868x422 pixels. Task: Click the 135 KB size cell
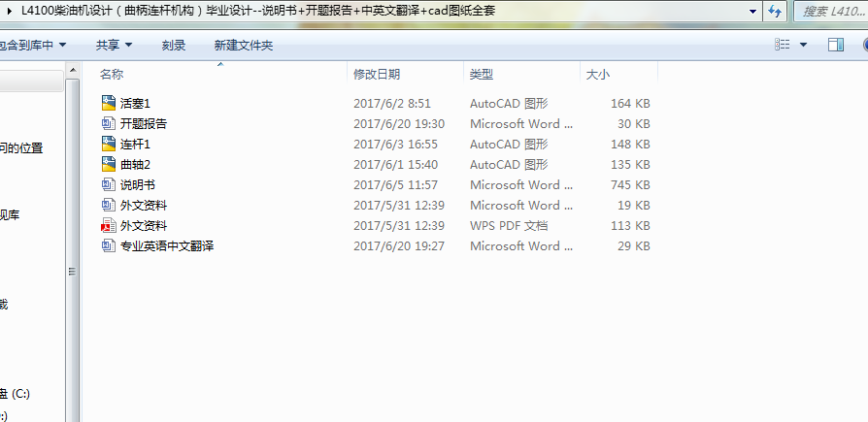tap(630, 165)
